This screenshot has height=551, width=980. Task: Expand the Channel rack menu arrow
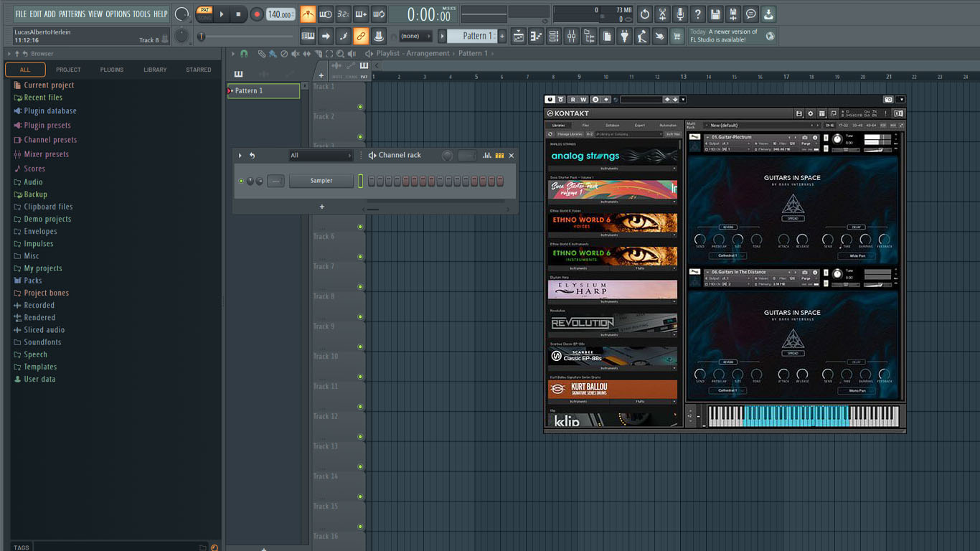(240, 155)
